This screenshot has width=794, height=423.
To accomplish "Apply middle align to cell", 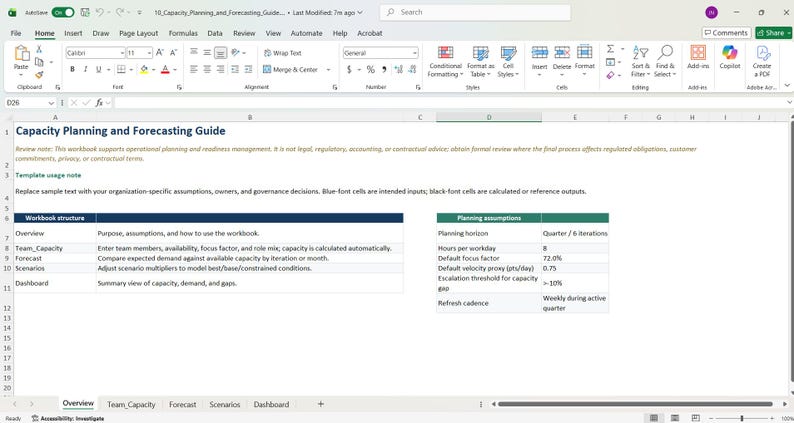I will [207, 53].
